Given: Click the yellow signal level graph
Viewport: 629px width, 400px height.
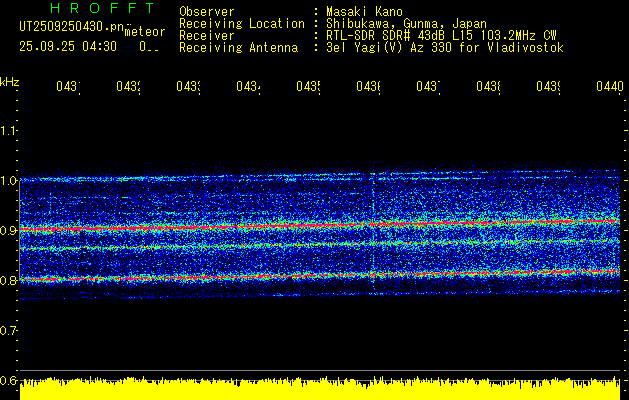Looking at the screenshot, I should pos(320,388).
